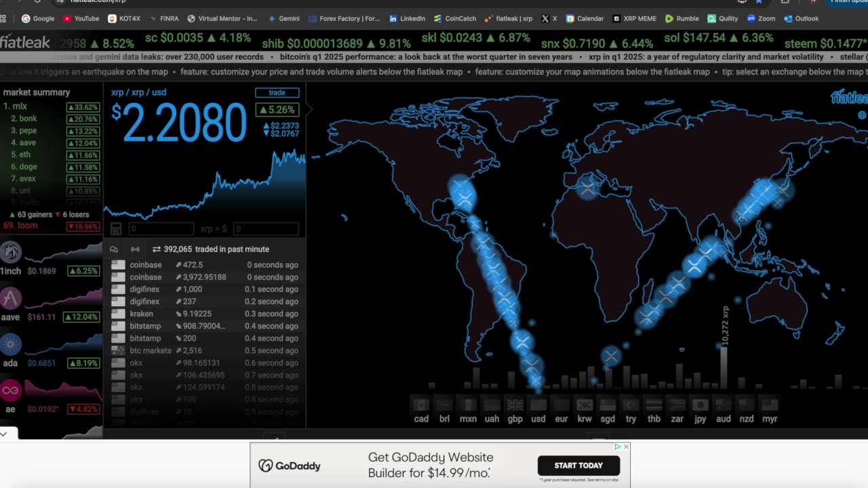Open the calculator icon below the chart

pyautogui.click(x=116, y=229)
